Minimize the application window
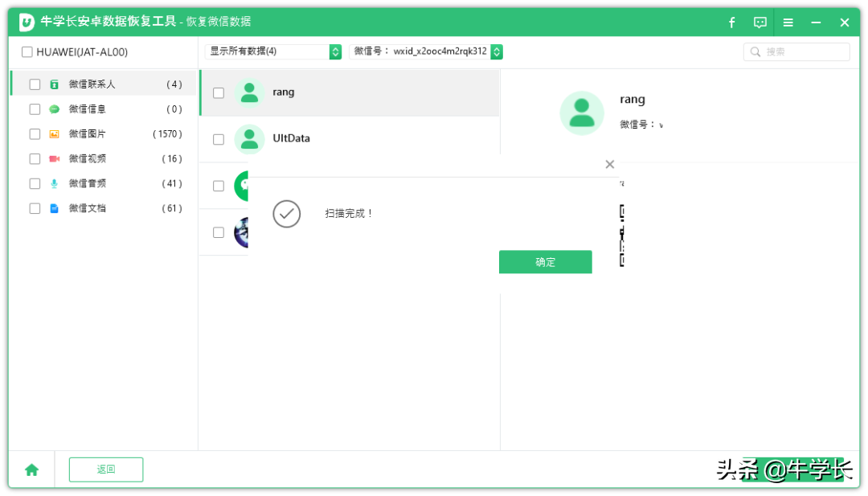 tap(816, 23)
